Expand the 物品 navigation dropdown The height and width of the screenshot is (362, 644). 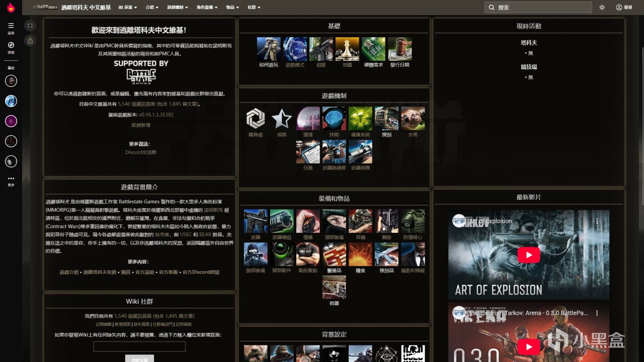[233, 8]
